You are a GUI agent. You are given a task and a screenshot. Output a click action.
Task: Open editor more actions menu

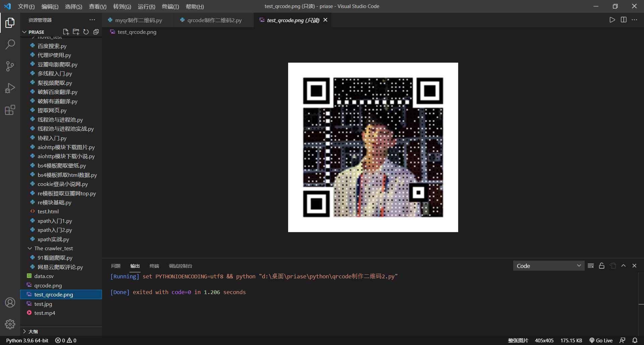click(634, 20)
